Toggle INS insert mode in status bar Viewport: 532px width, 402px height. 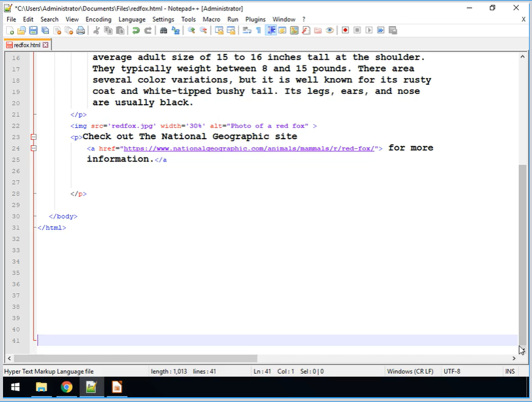(510, 372)
